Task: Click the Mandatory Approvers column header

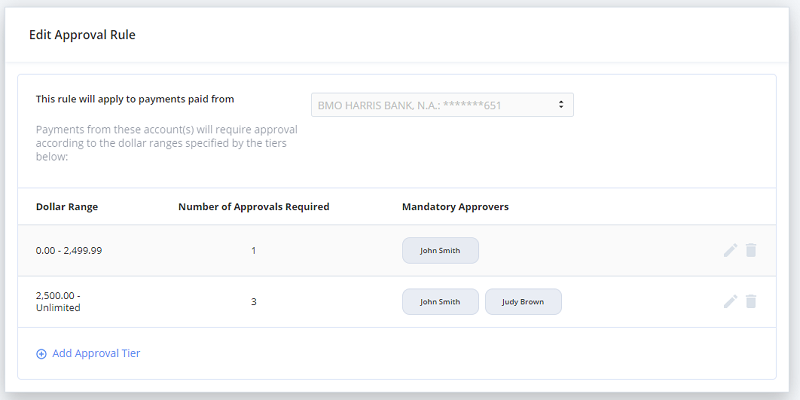Action: [x=455, y=207]
